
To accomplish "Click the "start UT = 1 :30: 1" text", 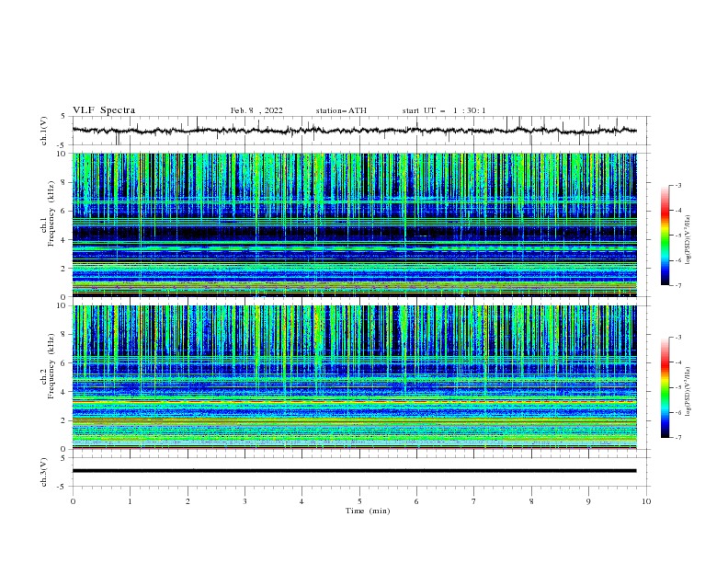I will [444, 110].
